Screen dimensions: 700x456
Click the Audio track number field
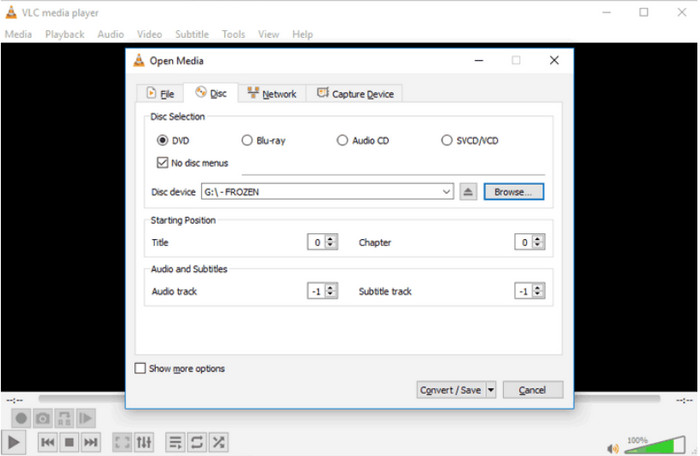pyautogui.click(x=317, y=291)
